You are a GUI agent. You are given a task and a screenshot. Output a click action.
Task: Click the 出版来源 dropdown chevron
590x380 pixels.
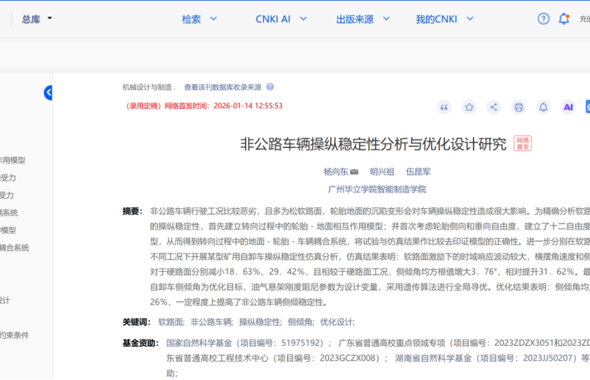tap(386, 18)
